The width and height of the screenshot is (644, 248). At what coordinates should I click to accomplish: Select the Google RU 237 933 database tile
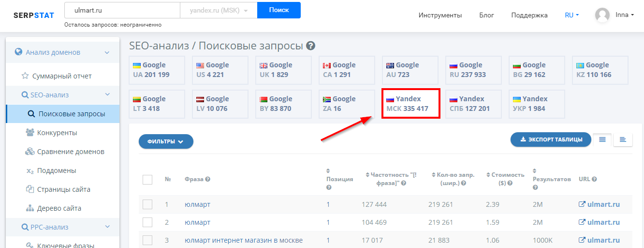tap(473, 70)
